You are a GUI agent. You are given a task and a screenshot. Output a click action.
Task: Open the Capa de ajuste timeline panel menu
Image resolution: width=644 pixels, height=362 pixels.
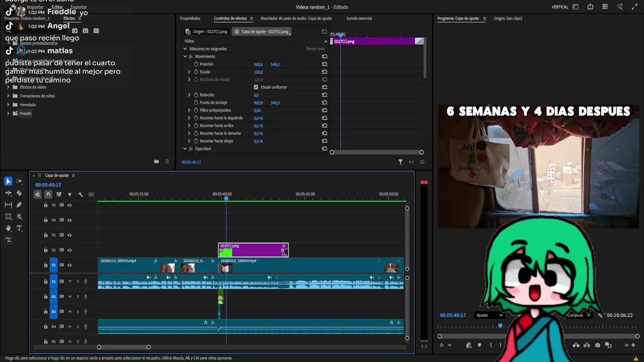point(73,175)
